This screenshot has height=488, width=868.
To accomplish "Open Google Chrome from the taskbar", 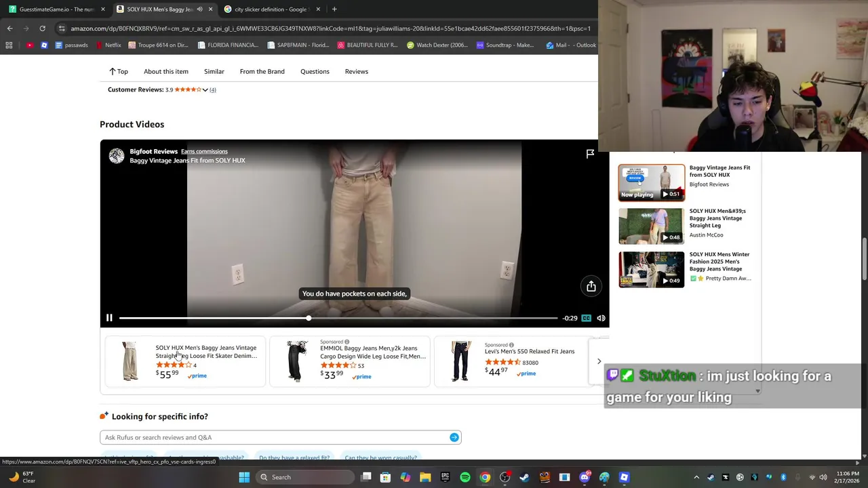I will pyautogui.click(x=485, y=477).
